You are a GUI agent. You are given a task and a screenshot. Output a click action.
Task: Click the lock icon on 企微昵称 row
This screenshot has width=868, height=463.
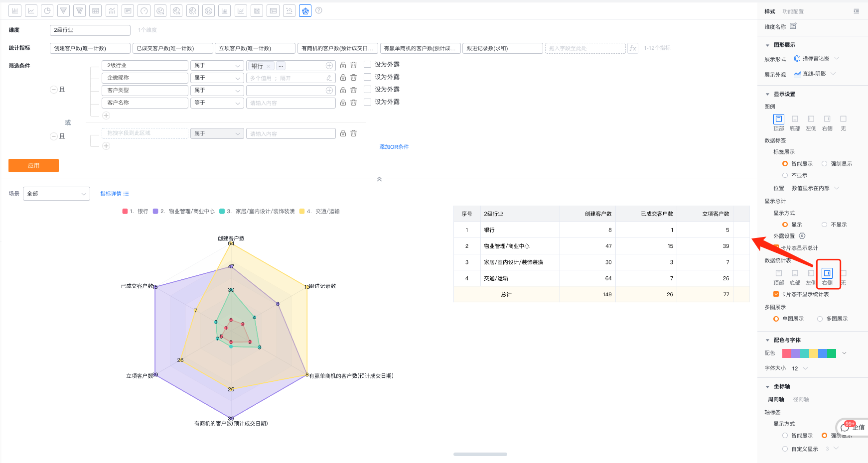[x=343, y=78]
